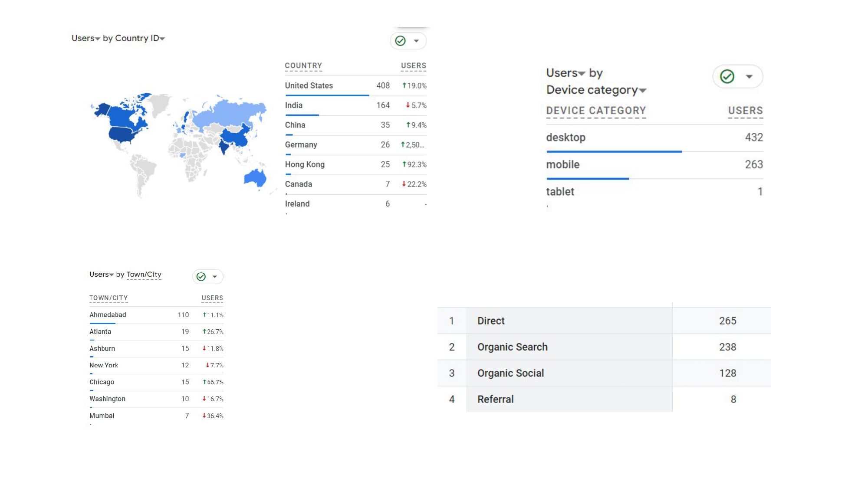Click USERS column header in Town/City table
The width and height of the screenshot is (868, 488).
tap(212, 298)
